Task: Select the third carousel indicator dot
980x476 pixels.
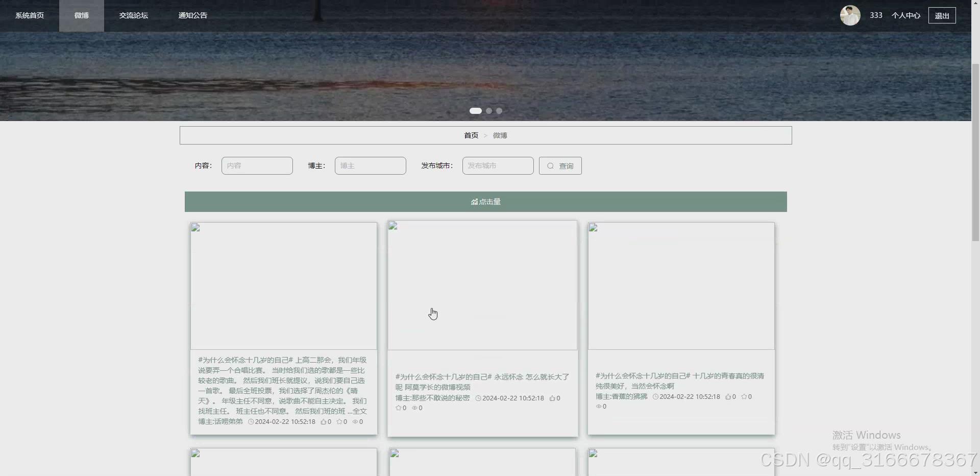Action: 499,111
